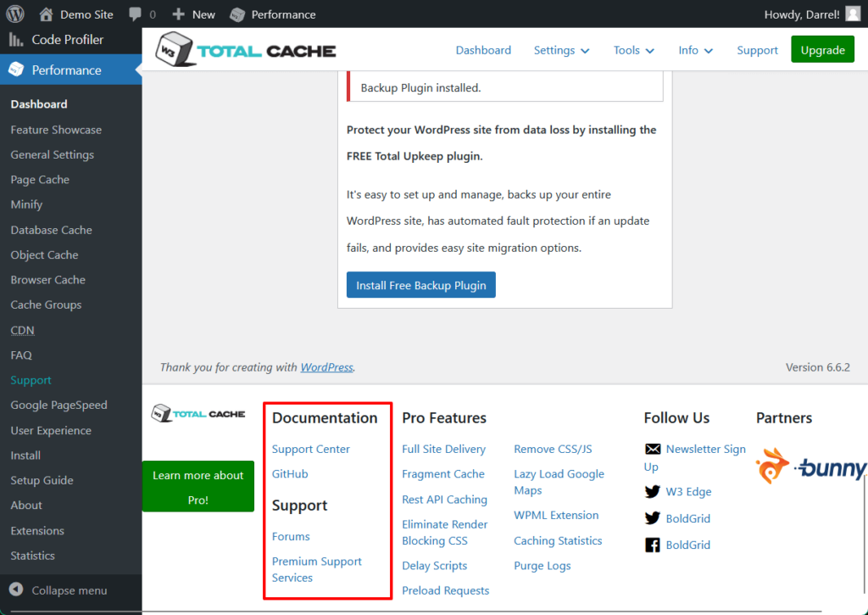Open Premium Support Services link
Viewport: 868px width, 615px height.
[x=317, y=569]
